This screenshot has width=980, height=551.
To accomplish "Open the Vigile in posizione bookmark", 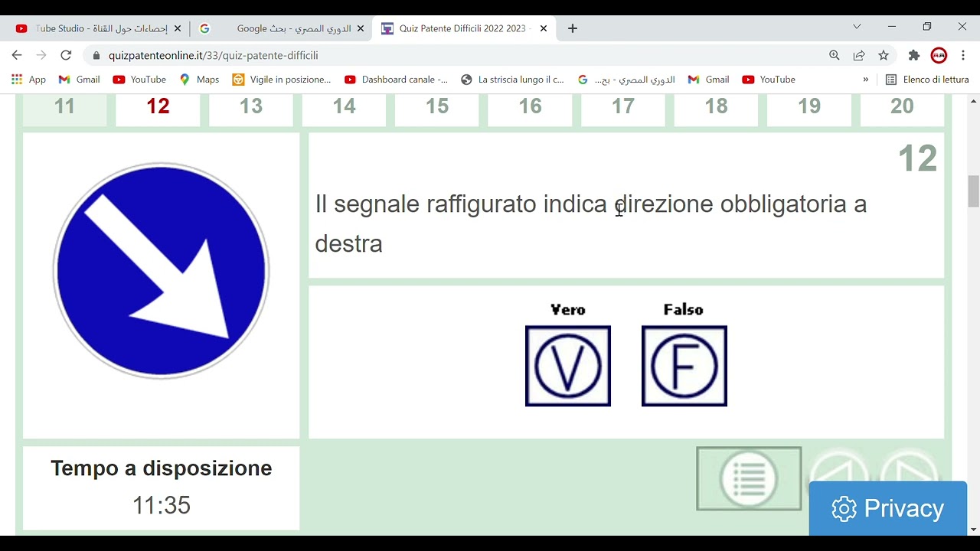I will [x=282, y=80].
